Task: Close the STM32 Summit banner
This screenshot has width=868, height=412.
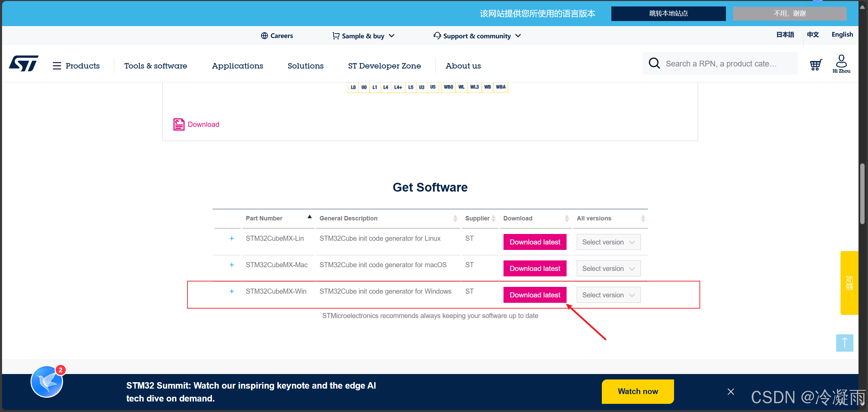Action: [x=731, y=392]
